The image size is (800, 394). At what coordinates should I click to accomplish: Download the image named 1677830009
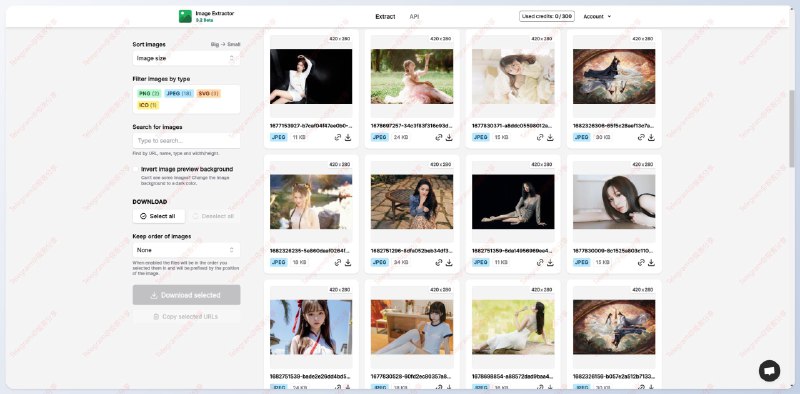coord(651,262)
